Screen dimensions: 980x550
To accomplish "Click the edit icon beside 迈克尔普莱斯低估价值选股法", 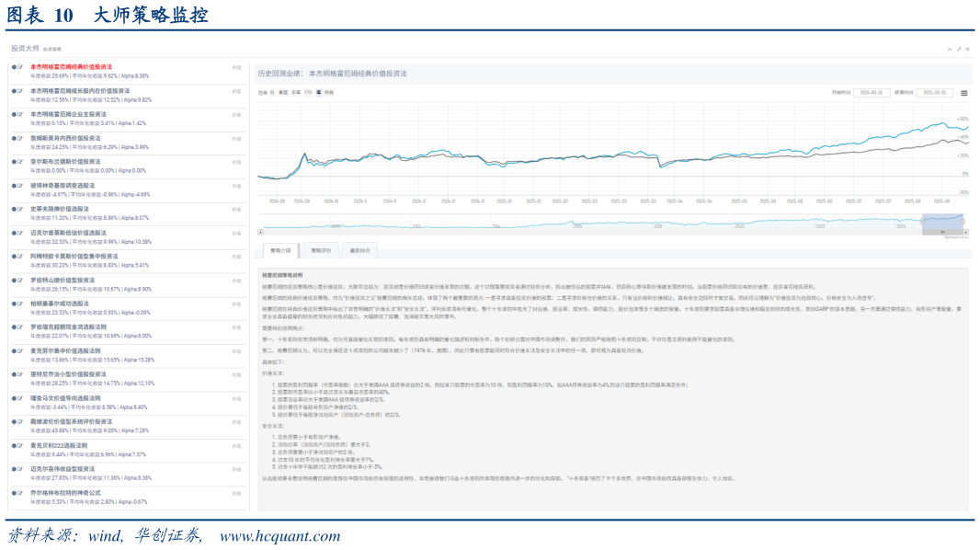I will pyautogui.click(x=20, y=233).
